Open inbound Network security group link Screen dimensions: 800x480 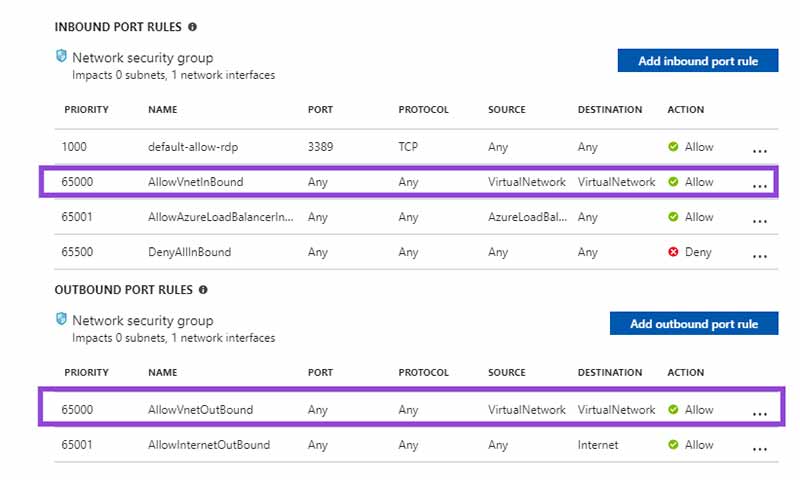pyautogui.click(x=143, y=58)
